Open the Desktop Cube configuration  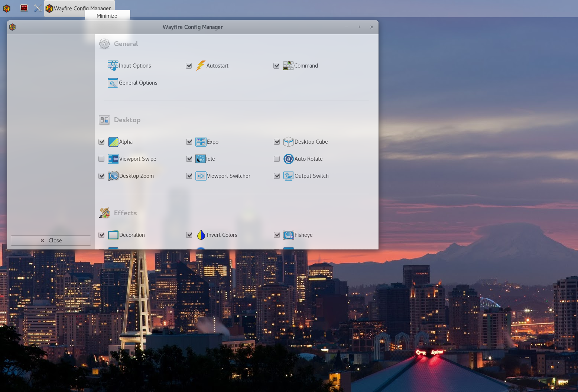pyautogui.click(x=311, y=142)
